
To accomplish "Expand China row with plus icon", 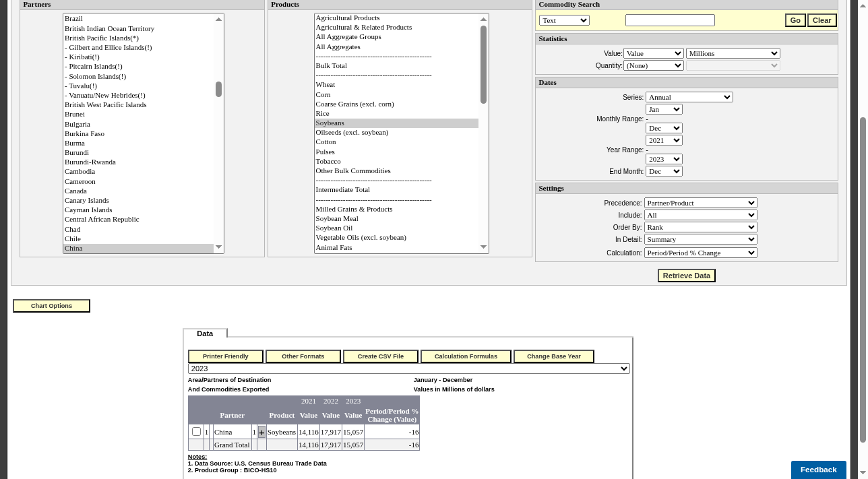I will click(x=261, y=433).
